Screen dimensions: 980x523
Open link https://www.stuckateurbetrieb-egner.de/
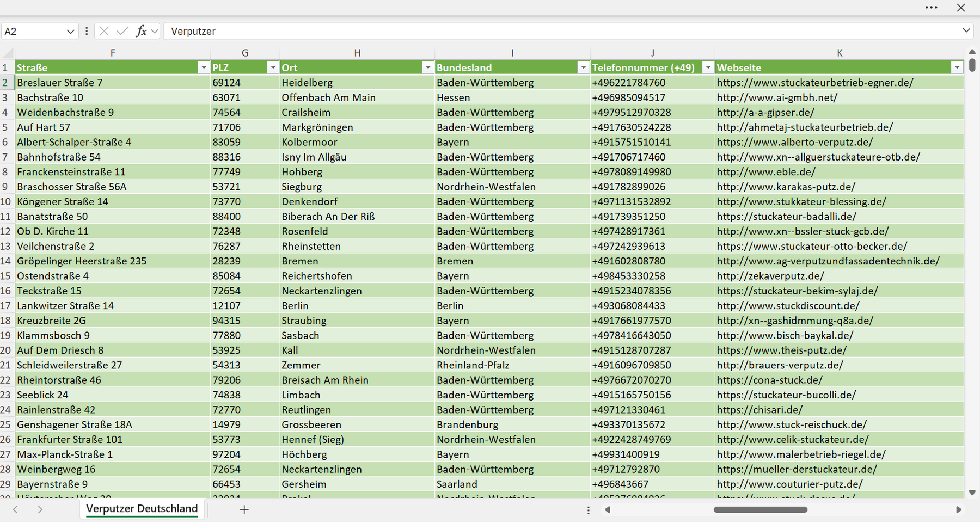tap(815, 83)
